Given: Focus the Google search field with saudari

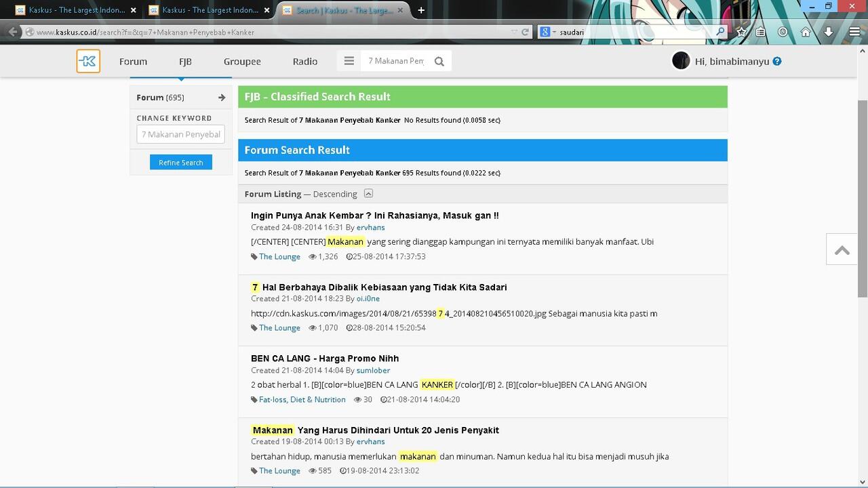Looking at the screenshot, I should point(635,32).
